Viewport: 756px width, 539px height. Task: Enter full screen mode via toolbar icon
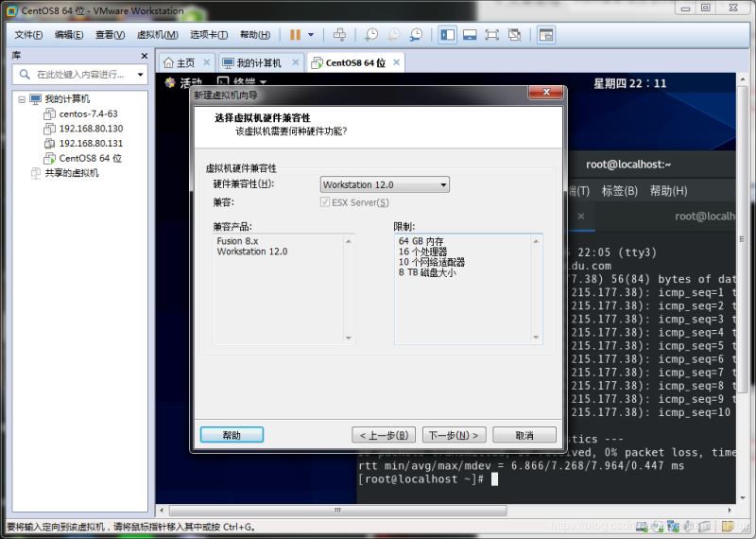click(x=491, y=35)
